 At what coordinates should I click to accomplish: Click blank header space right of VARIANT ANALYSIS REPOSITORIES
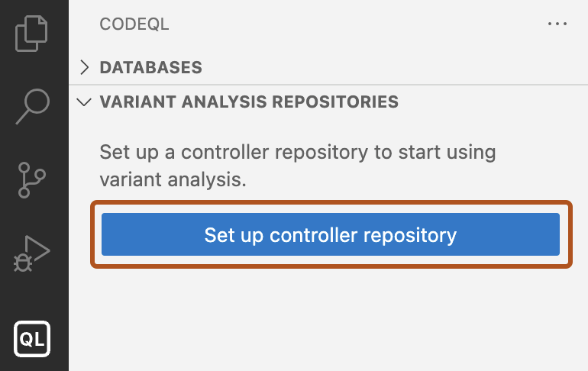489,102
